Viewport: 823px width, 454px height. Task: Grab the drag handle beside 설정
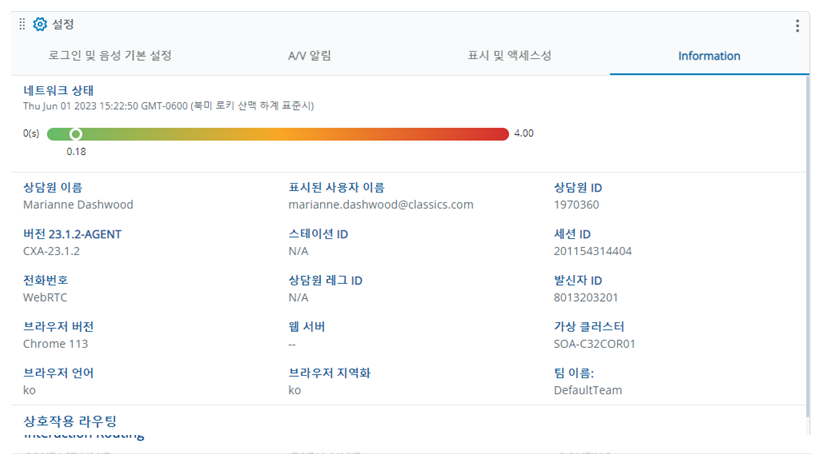(22, 24)
